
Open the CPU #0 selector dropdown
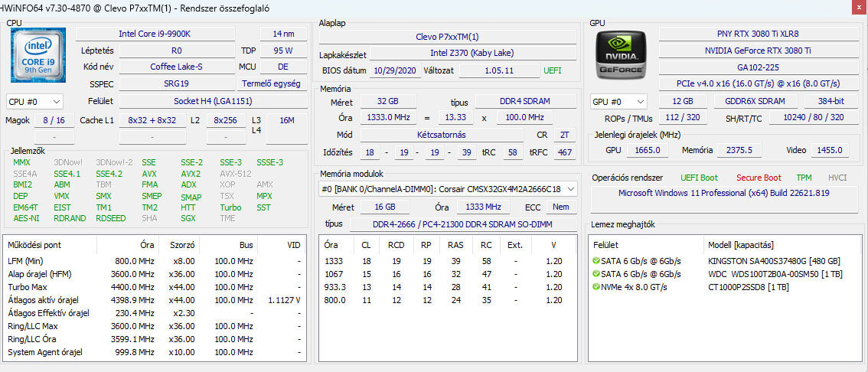(35, 102)
